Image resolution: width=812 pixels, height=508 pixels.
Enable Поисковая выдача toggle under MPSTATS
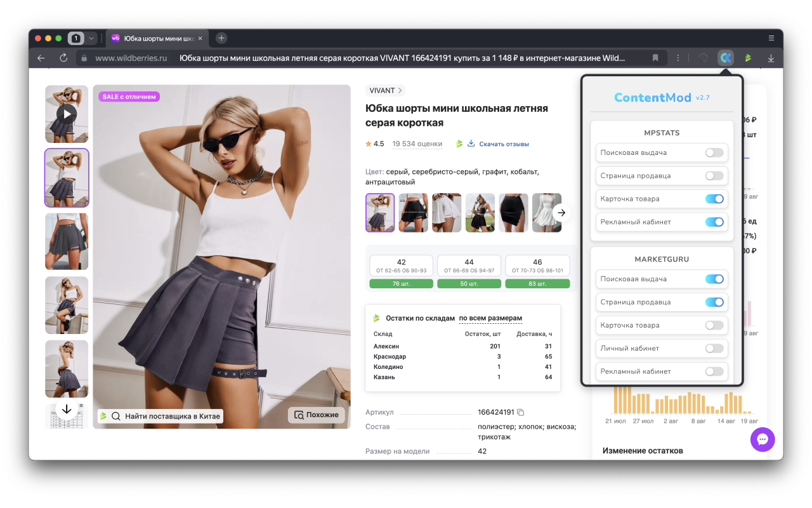pyautogui.click(x=714, y=152)
